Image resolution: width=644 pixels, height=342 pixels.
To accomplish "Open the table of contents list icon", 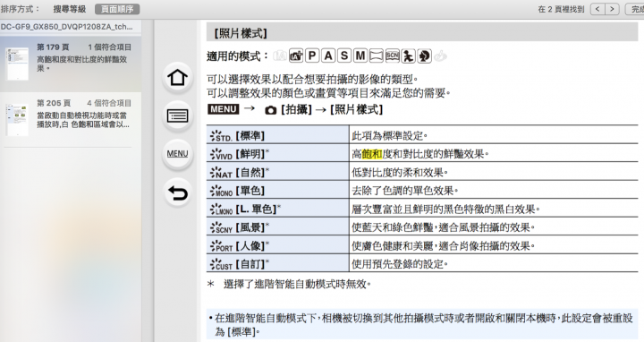I will click(177, 115).
